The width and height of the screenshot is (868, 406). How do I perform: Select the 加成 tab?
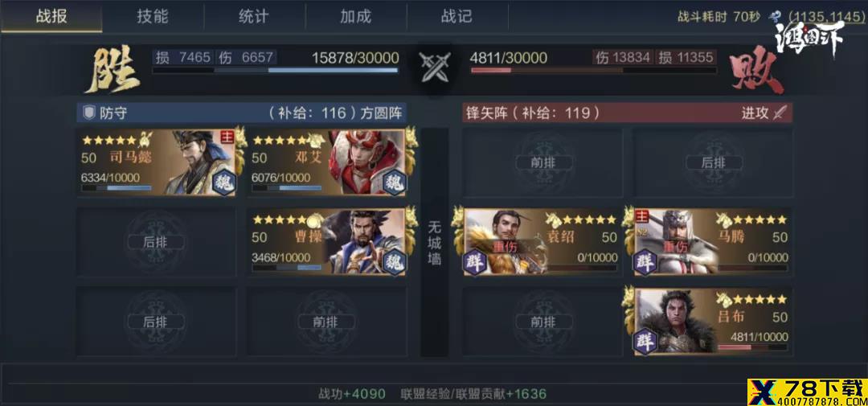tap(355, 17)
